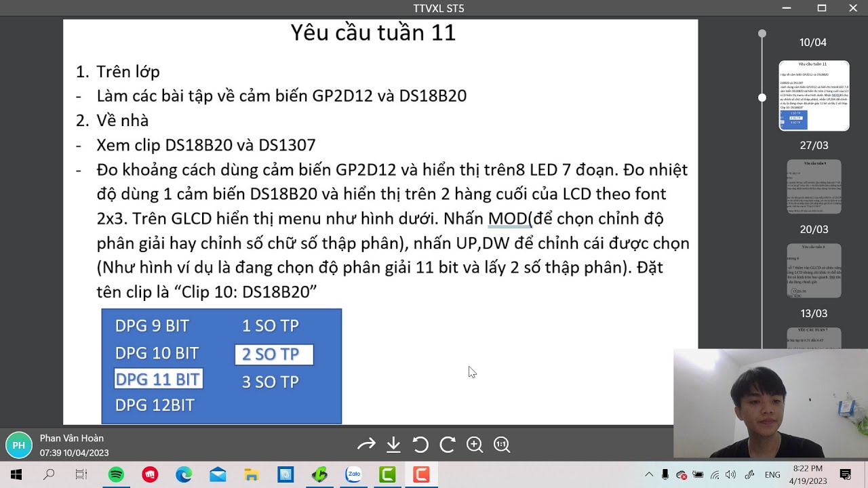Select the 27/03 image thumbnail
The width and height of the screenshot is (868, 488).
click(814, 186)
